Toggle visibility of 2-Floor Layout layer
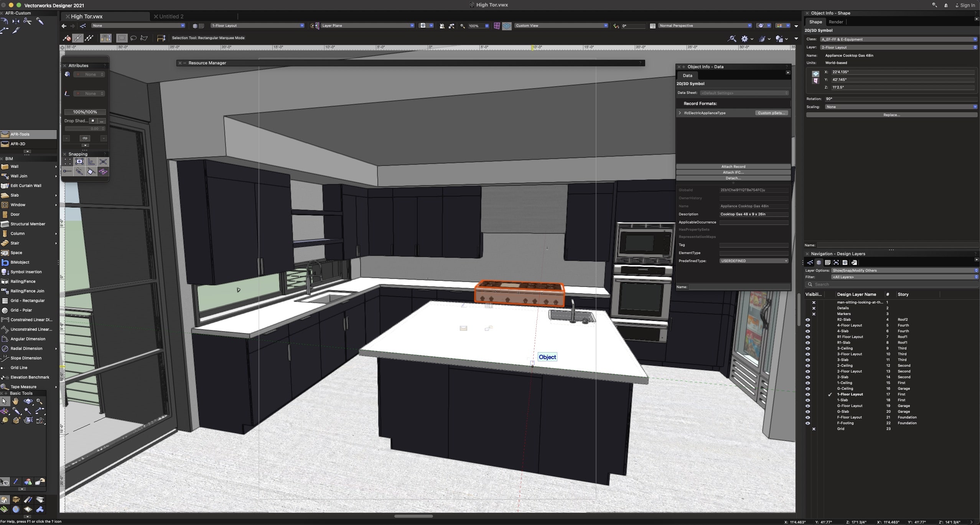980x525 pixels. click(808, 371)
